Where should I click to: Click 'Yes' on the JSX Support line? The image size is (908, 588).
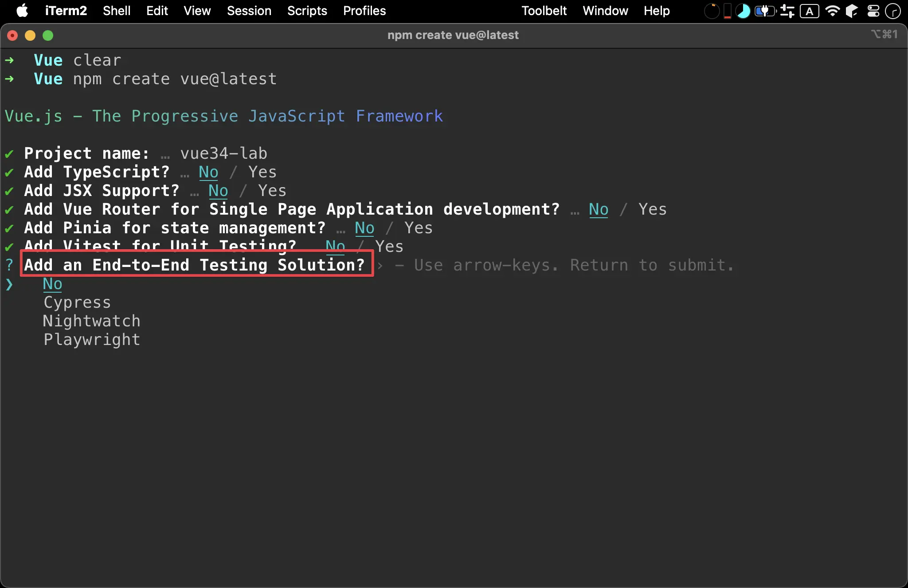click(x=272, y=191)
